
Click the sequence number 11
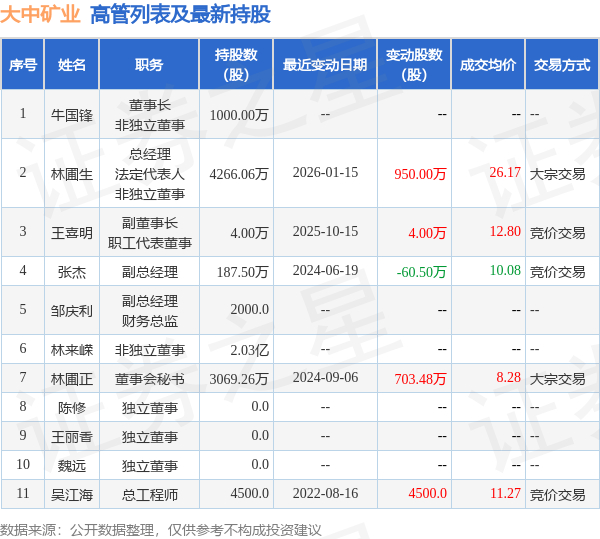23,493
